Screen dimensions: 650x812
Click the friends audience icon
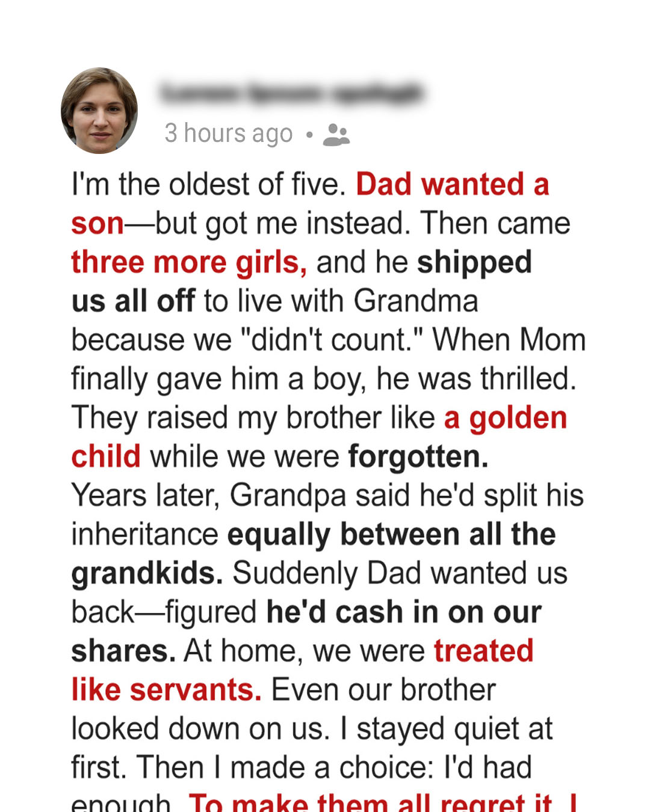tap(336, 135)
